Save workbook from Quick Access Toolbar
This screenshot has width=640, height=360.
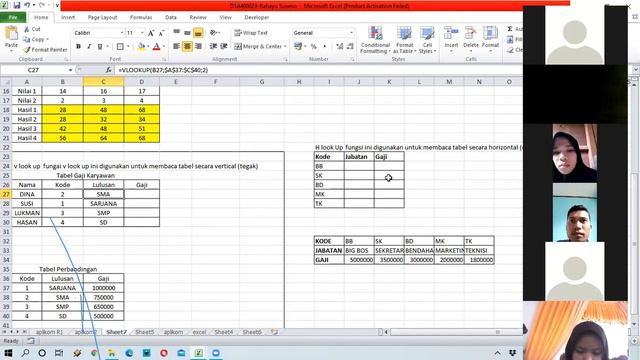pos(17,6)
